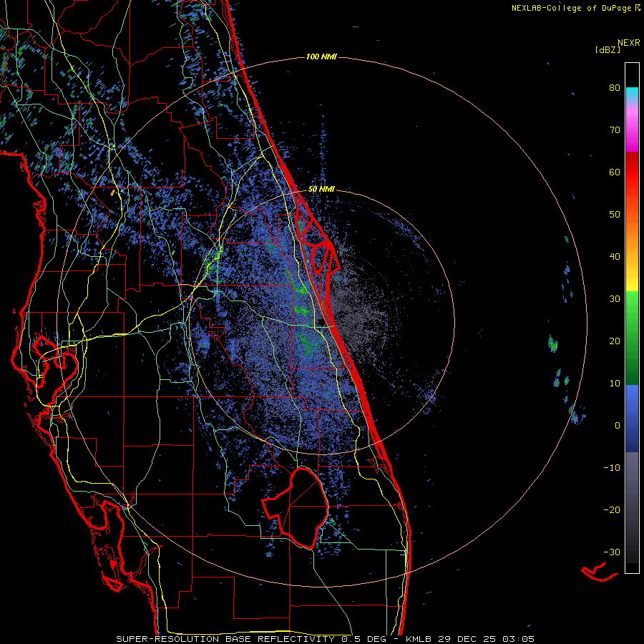Click the -30 value on dBZ scale

coord(612,552)
